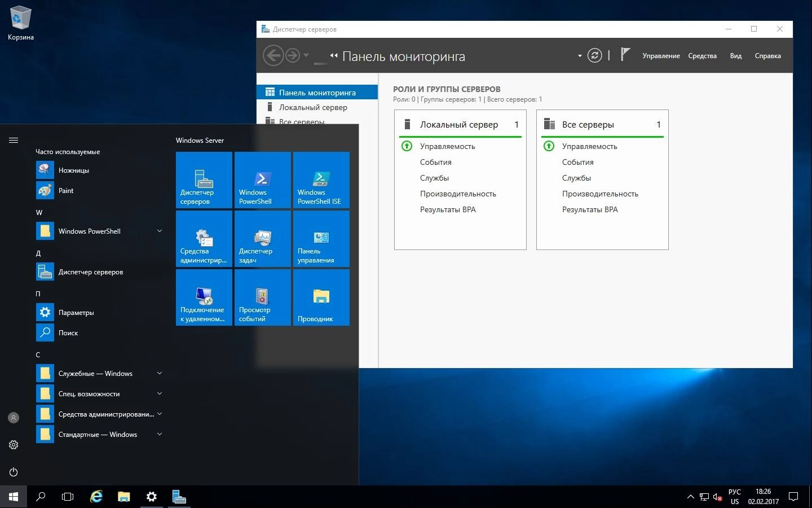Click the muted volume icon in tray

pos(718,497)
